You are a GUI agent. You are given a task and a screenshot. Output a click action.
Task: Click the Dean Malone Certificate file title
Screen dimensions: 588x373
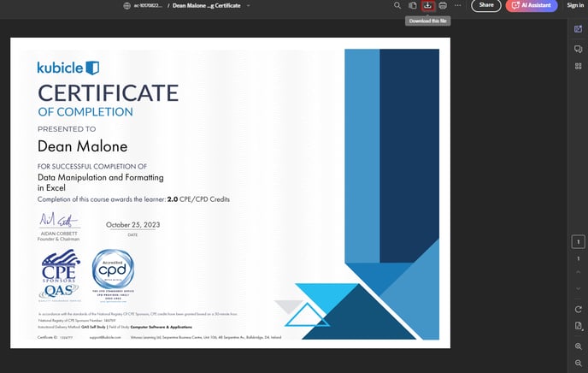[x=207, y=6]
